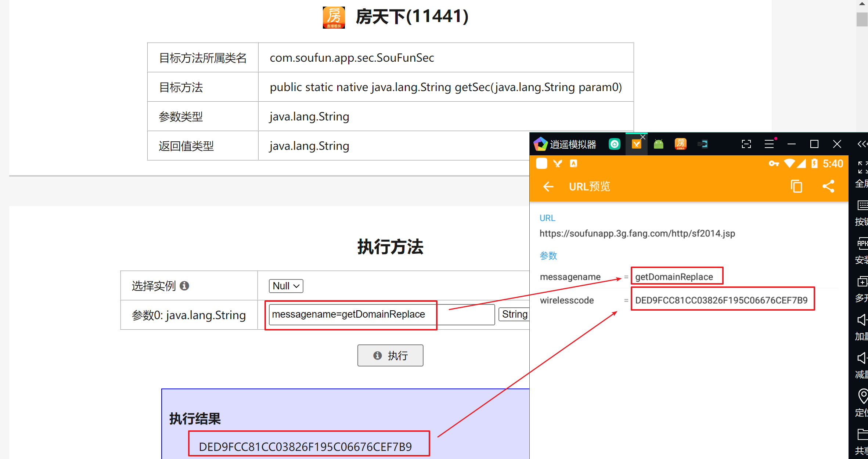Click the VPN key status icon
The width and height of the screenshot is (868, 459).
pyautogui.click(x=774, y=163)
